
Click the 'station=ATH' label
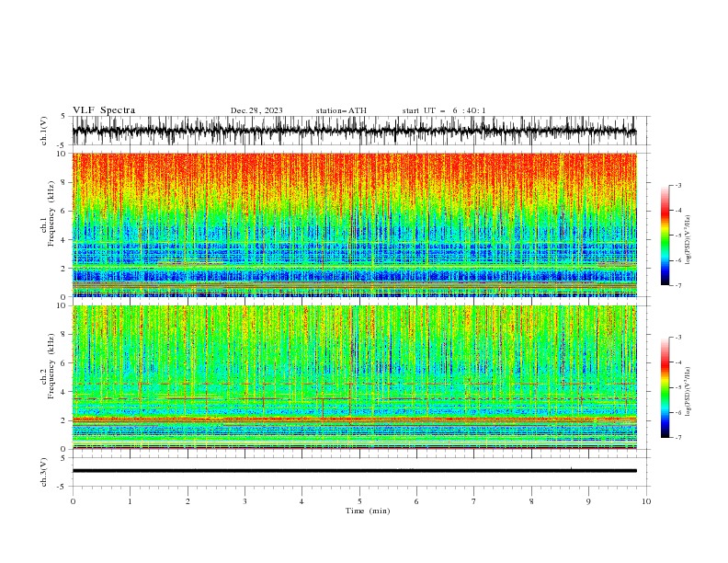tap(341, 110)
